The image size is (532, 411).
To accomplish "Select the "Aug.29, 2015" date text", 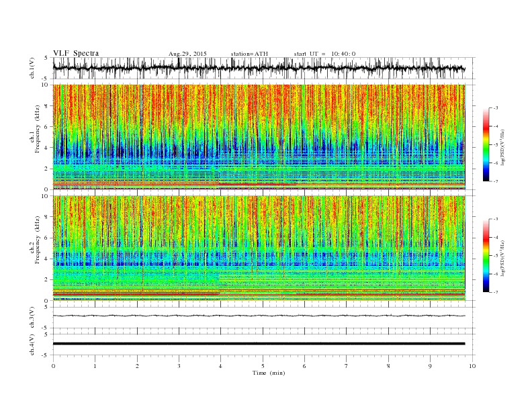I will pos(187,54).
